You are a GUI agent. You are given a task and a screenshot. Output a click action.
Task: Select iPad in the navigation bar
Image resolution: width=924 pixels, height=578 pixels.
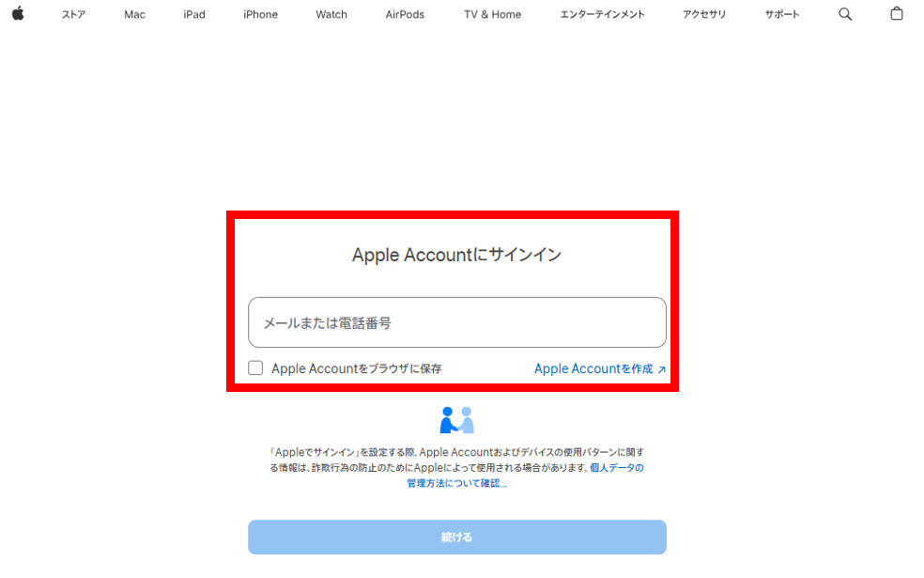[x=193, y=14]
